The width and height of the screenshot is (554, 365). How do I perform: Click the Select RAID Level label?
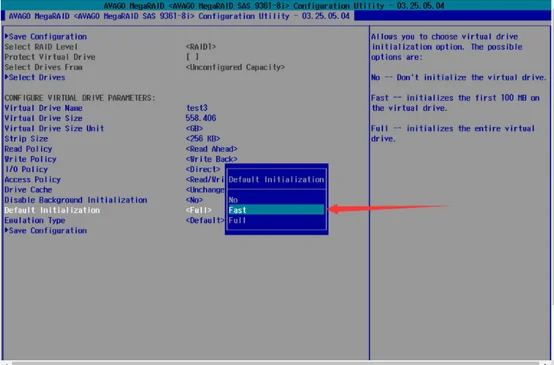(41, 47)
